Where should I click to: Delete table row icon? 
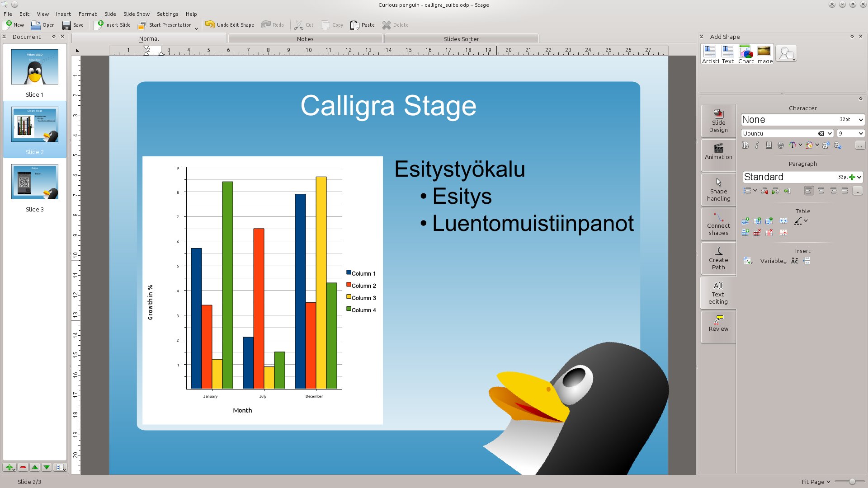click(x=757, y=233)
